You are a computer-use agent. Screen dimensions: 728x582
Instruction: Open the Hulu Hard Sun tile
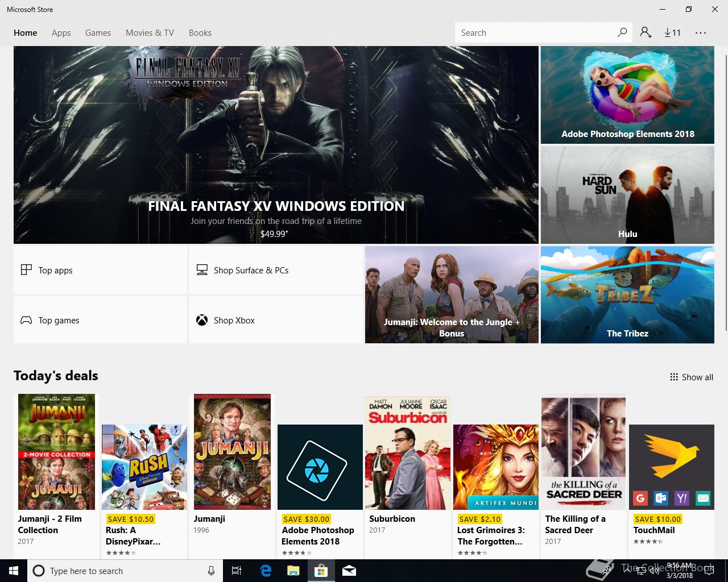click(x=627, y=195)
